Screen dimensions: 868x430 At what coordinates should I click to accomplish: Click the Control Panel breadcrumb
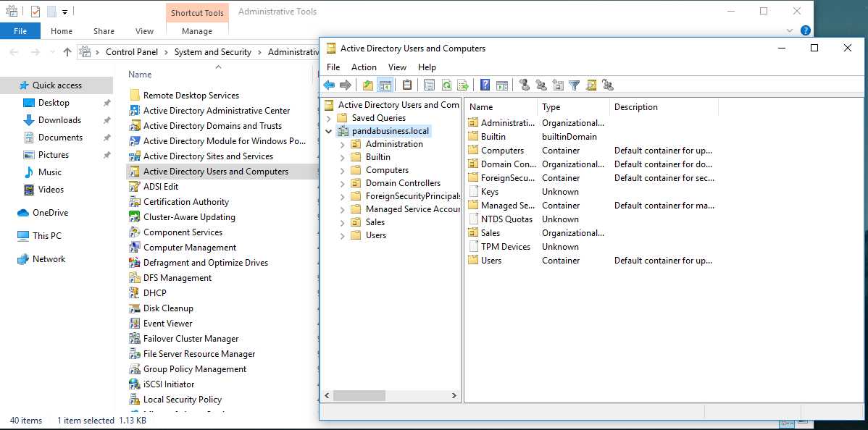pos(132,52)
